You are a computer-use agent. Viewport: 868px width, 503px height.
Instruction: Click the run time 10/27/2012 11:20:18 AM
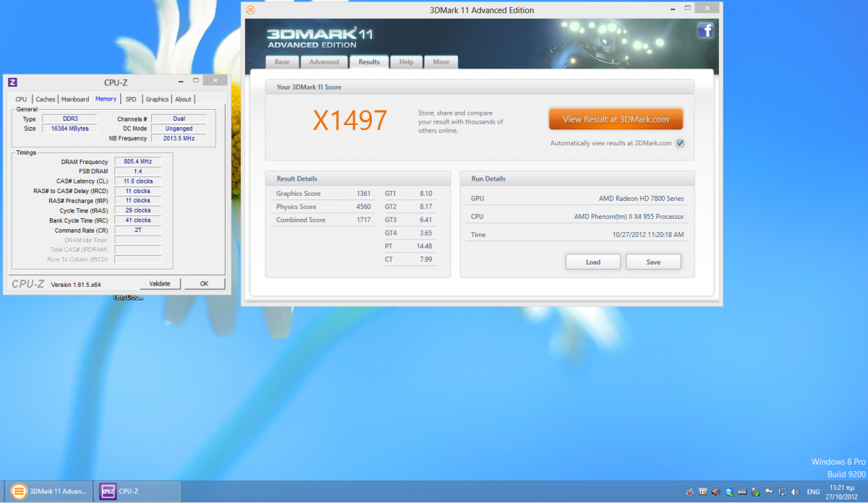click(x=648, y=234)
